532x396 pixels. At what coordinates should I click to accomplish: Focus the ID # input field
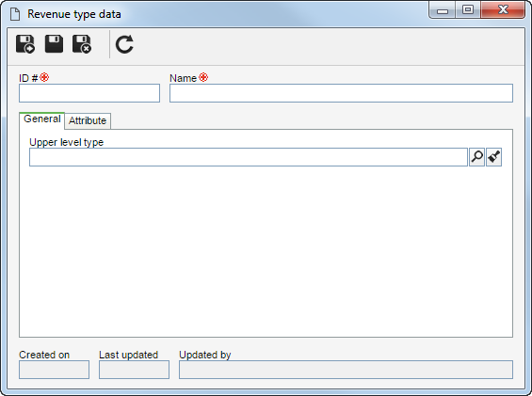pos(89,93)
